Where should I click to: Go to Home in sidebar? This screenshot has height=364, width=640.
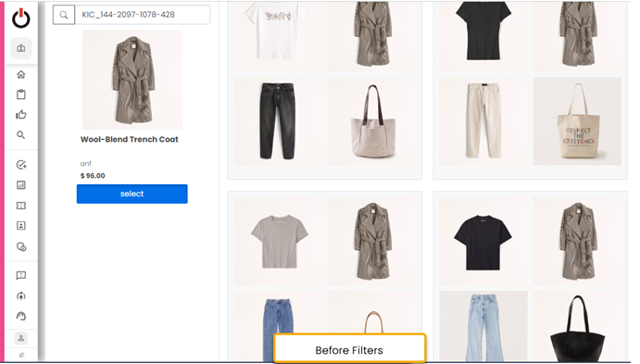[20, 74]
